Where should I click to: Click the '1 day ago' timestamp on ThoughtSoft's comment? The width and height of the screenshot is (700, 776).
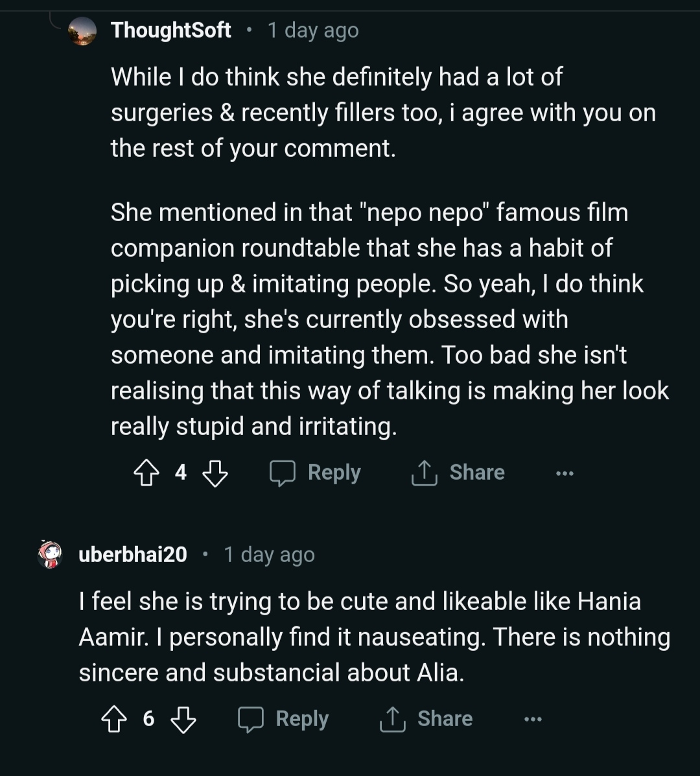[313, 30]
